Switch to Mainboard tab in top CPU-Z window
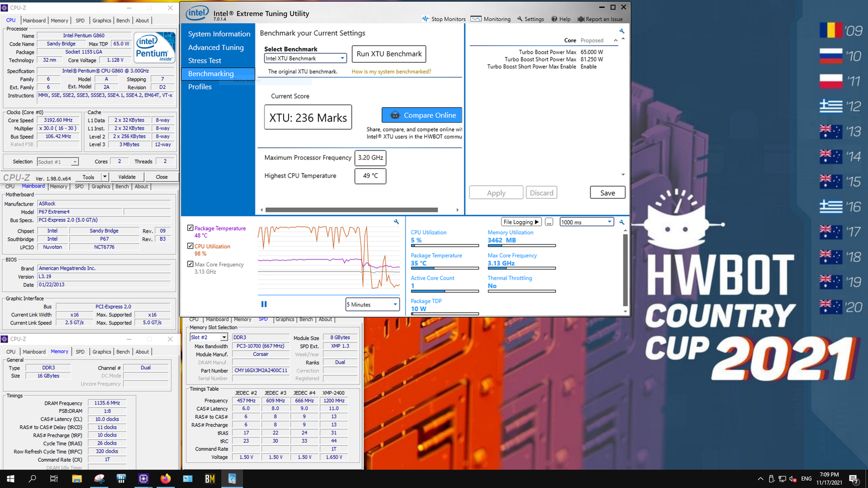868x488 pixels. tap(34, 20)
